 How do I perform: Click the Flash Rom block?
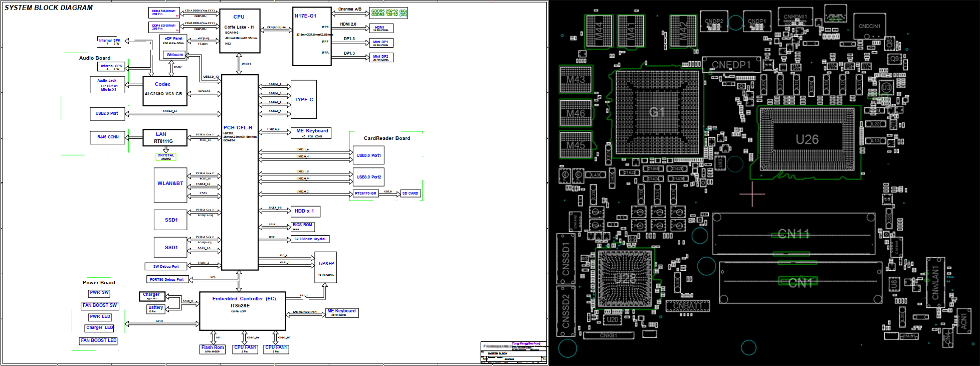(x=213, y=349)
